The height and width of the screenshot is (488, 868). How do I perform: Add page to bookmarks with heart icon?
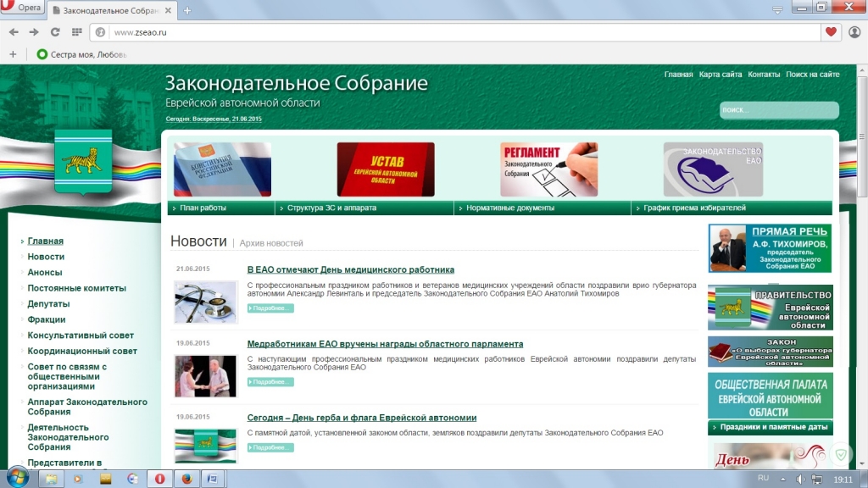coord(831,32)
